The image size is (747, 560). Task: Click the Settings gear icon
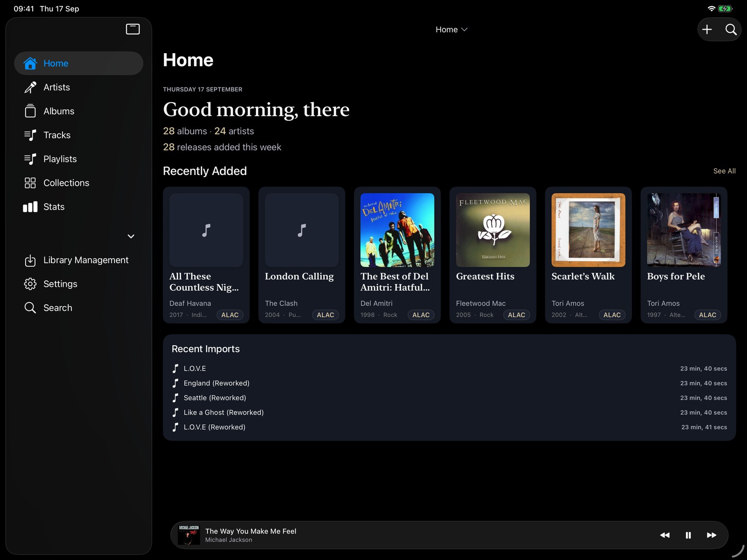(x=30, y=284)
